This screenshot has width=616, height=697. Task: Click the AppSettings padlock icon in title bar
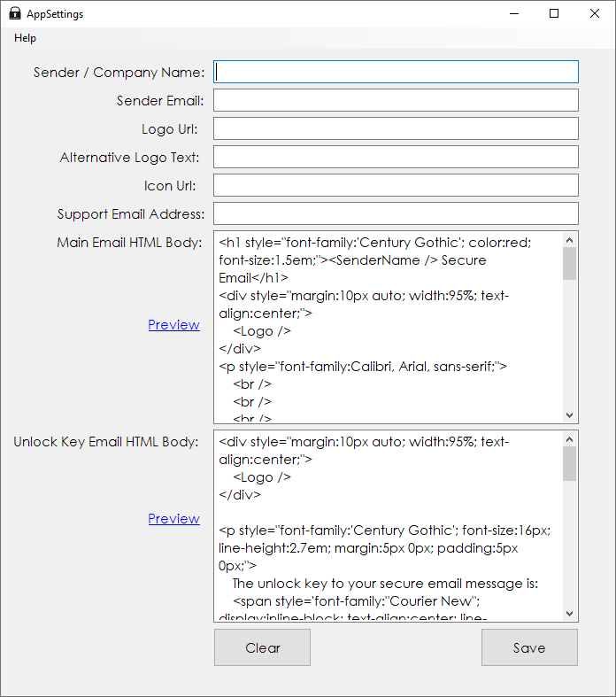pyautogui.click(x=15, y=14)
